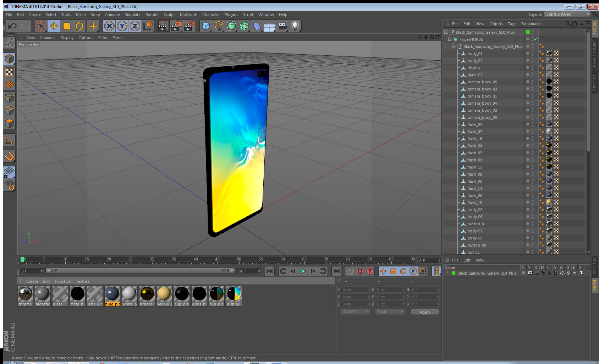This screenshot has height=364, width=599.
Task: Open Object Manager Tags menu
Action: click(x=512, y=24)
